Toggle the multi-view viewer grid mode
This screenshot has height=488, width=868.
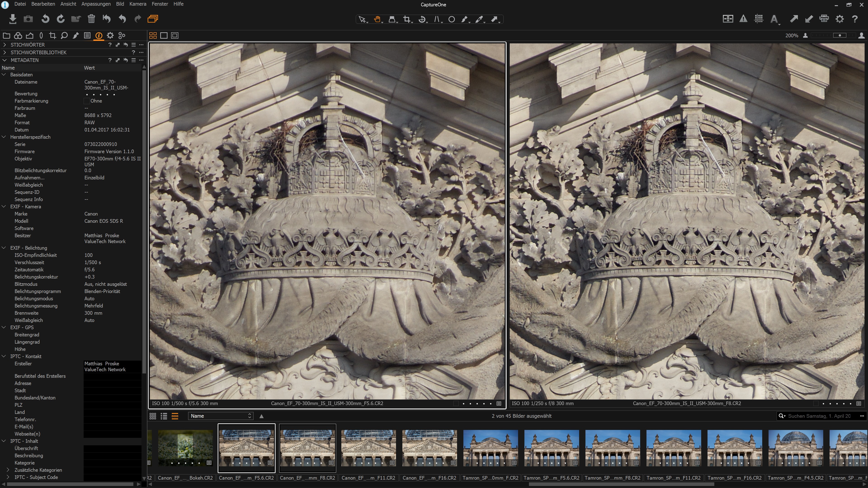pyautogui.click(x=153, y=35)
